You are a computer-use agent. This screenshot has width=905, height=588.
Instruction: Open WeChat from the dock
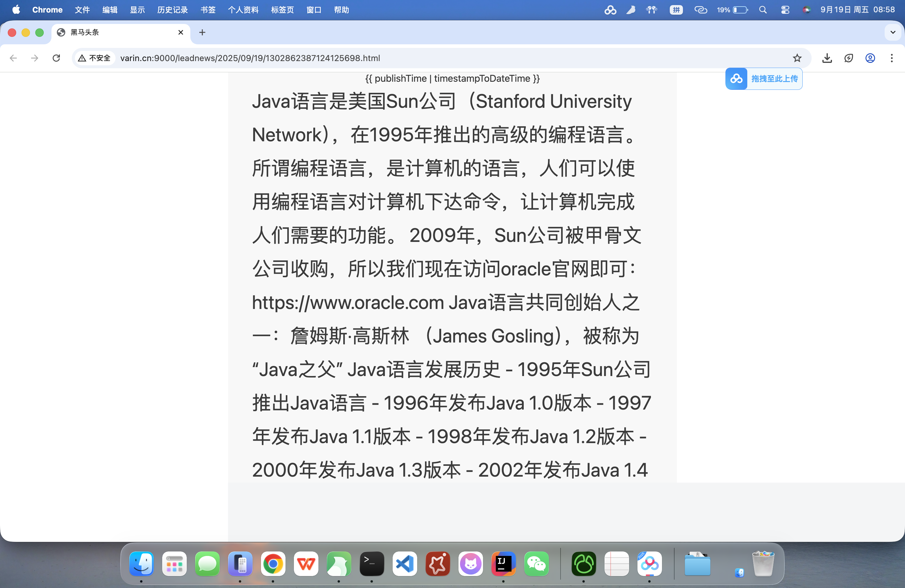tap(536, 564)
